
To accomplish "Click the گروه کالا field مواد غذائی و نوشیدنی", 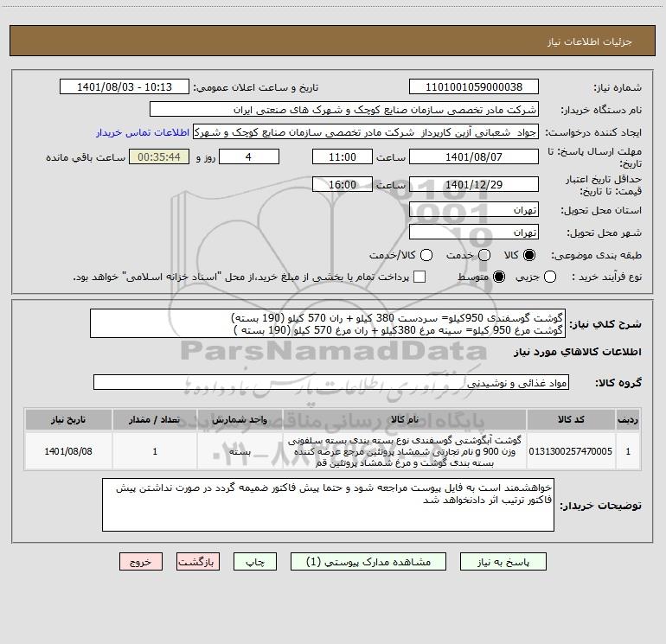I will 331,382.
